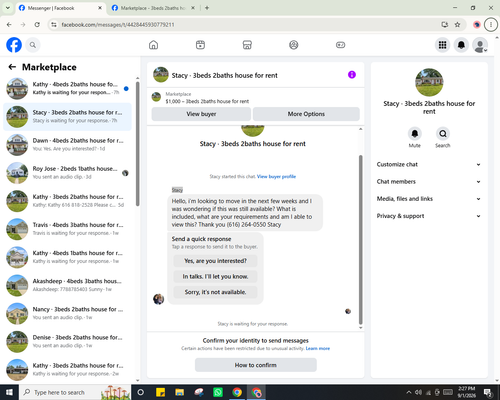
Task: Open Kathy 4beds 2baths unread conversation
Action: 67,88
